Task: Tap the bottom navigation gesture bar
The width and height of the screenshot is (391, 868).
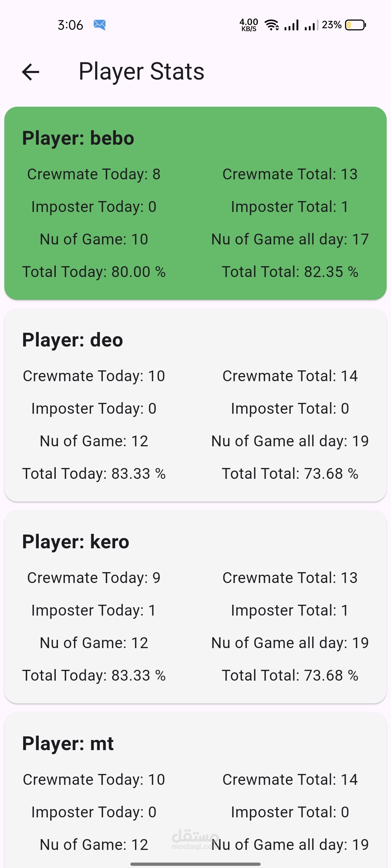Action: tap(195, 864)
